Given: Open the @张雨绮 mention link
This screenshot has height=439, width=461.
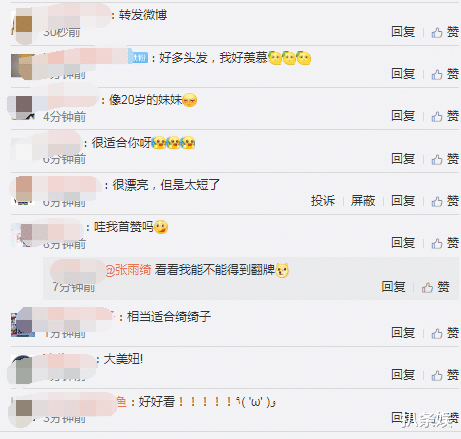Looking at the screenshot, I should pos(128,270).
